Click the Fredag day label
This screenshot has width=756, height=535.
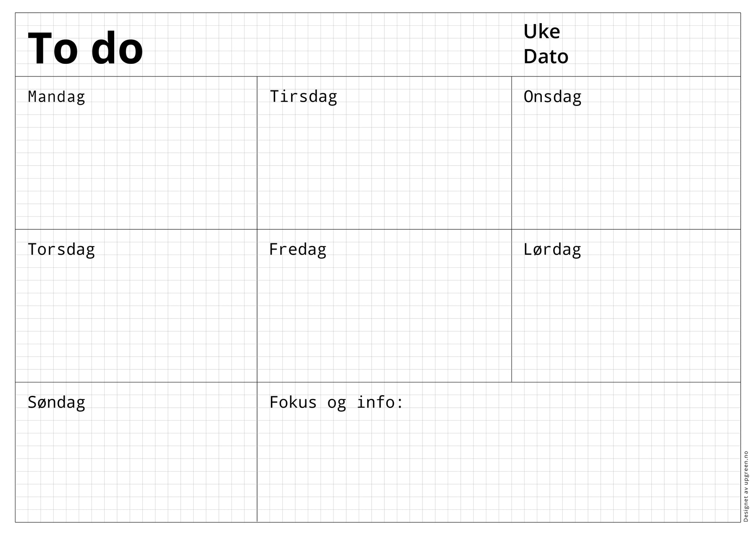coord(297,250)
